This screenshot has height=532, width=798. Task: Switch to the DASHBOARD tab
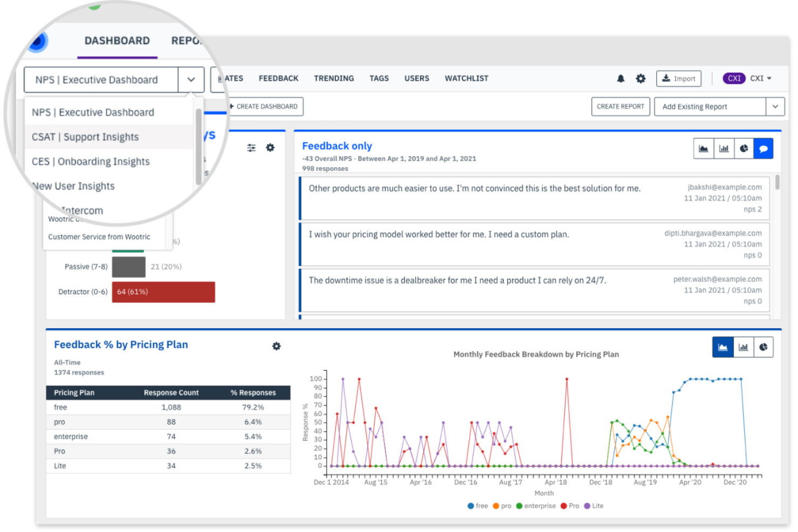(117, 41)
